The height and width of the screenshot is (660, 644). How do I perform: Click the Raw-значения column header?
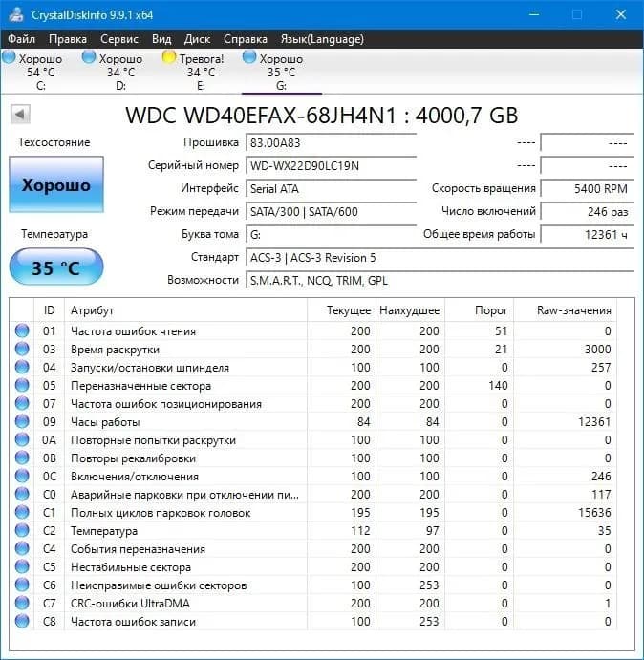point(566,310)
